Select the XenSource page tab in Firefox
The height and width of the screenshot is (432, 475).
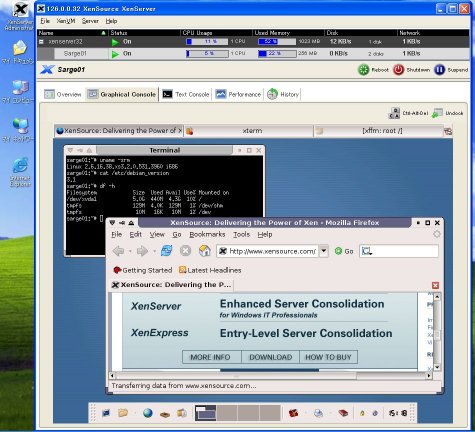(171, 285)
